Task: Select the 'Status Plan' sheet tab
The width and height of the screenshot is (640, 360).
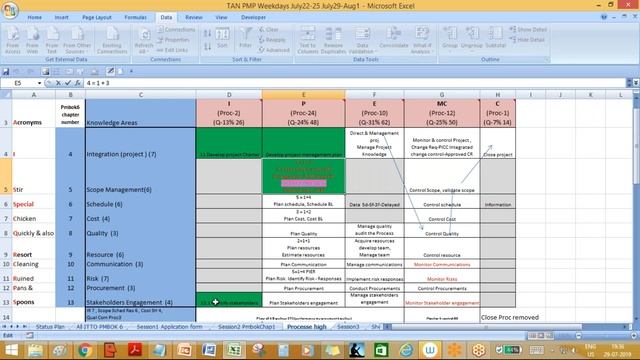Action: coord(50,327)
